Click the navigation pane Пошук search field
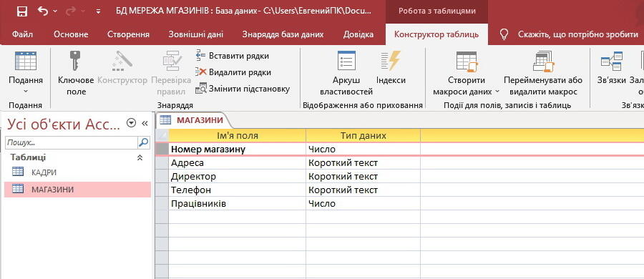Screen dimensions: 644x279 pos(71,142)
